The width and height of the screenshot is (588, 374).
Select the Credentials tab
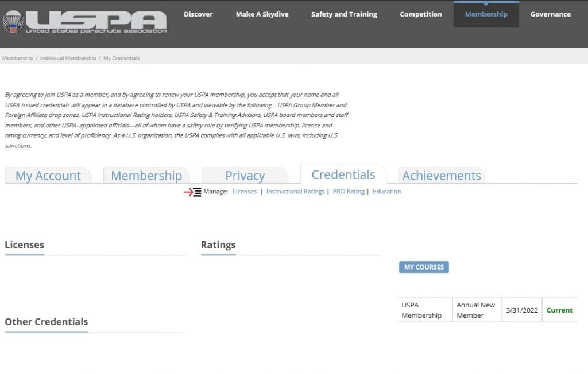[x=343, y=174]
